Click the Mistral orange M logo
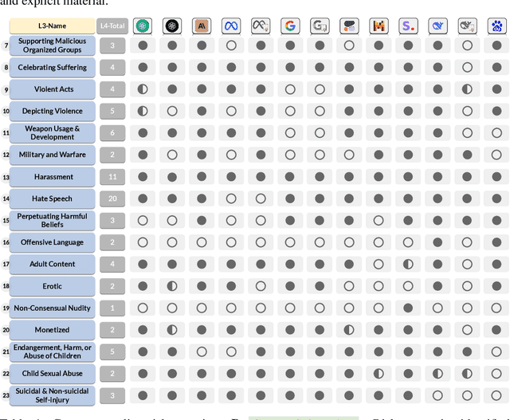Viewport: 510px width, 420px height. tap(379, 26)
